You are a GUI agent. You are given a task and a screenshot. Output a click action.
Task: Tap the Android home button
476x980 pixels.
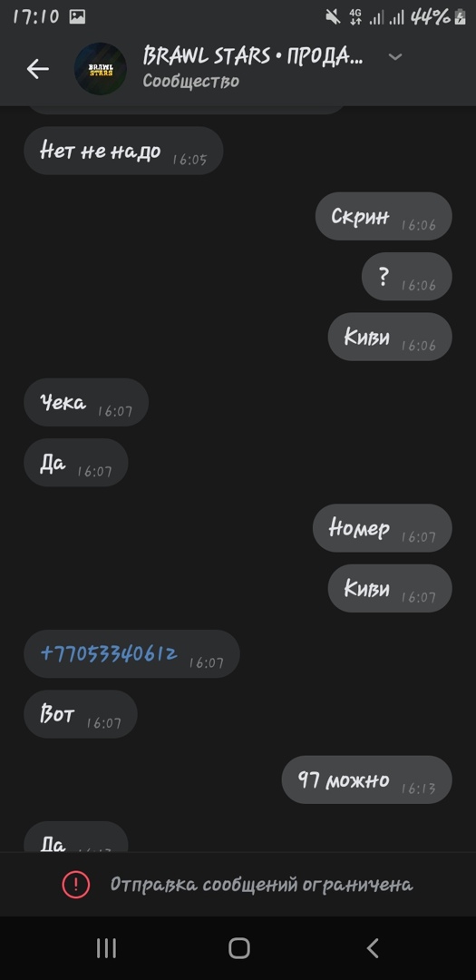[238, 948]
